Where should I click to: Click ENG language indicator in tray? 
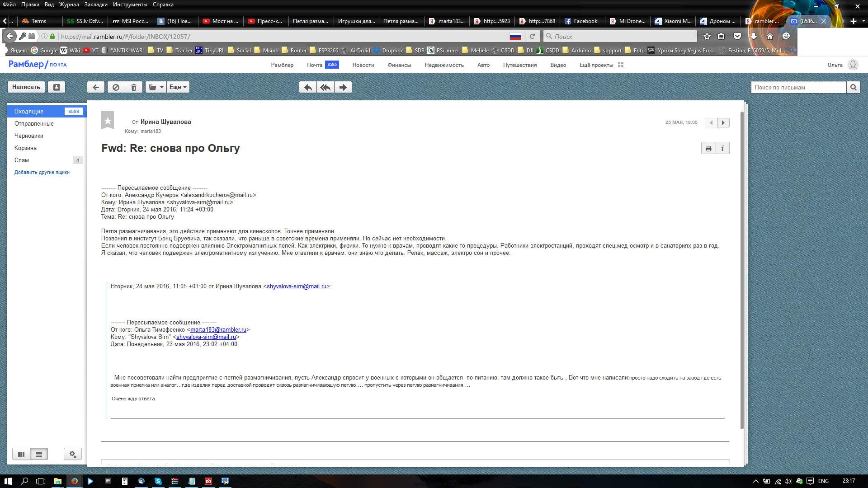tap(823, 481)
